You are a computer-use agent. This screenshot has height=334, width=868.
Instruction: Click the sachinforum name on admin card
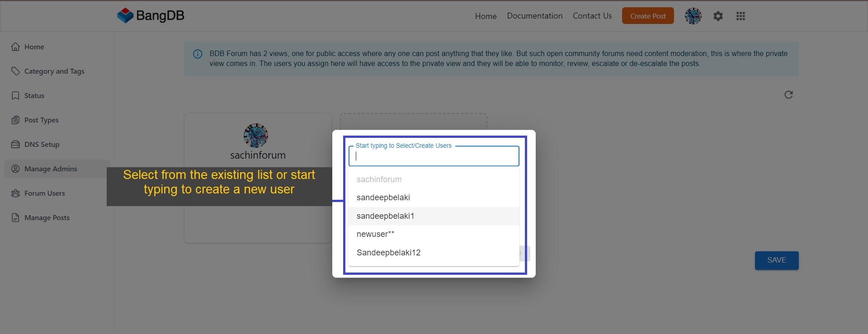click(x=258, y=155)
